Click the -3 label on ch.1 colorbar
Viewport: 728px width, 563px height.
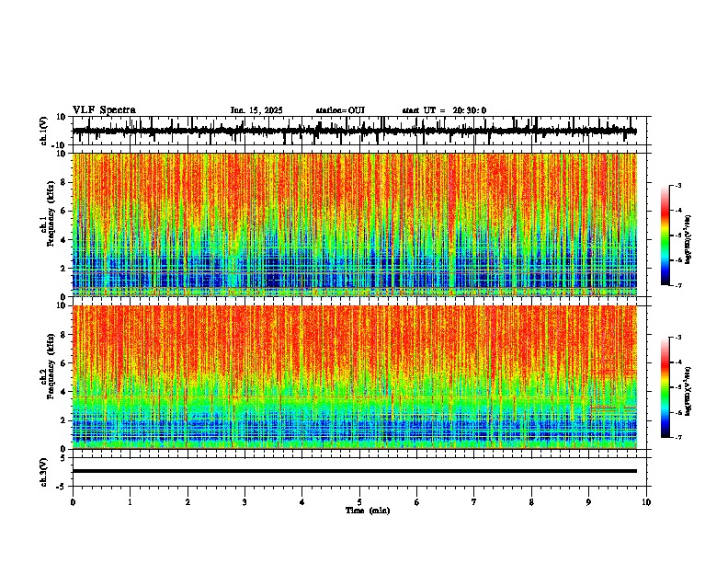pyautogui.click(x=677, y=186)
